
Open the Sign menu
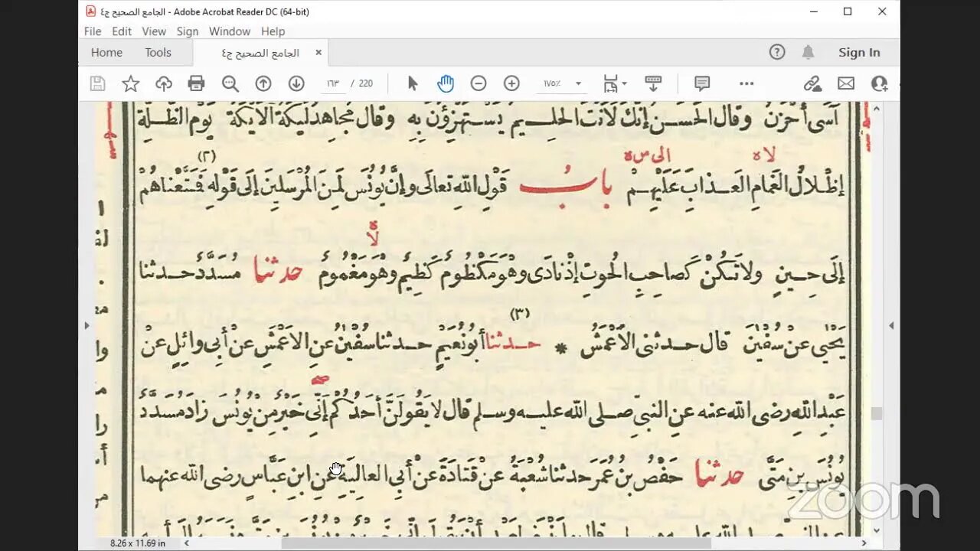pyautogui.click(x=188, y=31)
